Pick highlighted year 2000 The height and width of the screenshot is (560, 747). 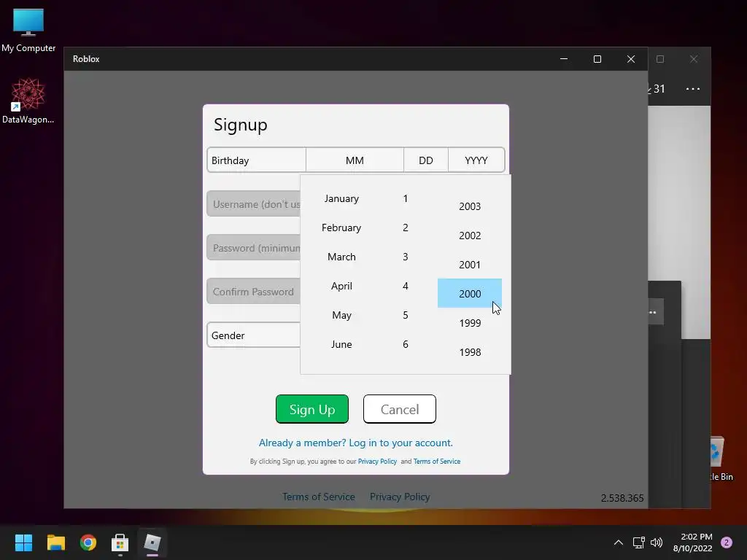470,293
